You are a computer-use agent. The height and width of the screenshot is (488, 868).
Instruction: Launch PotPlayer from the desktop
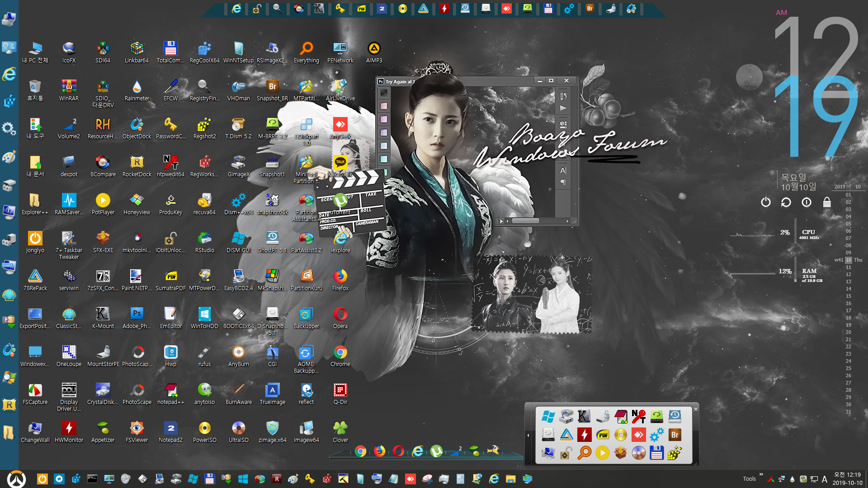coord(103,204)
